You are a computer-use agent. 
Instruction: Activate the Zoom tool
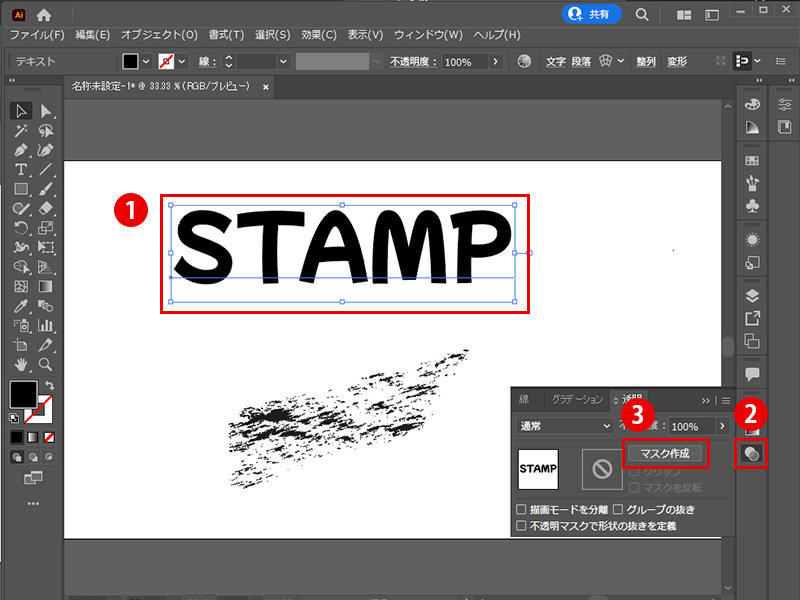[44, 363]
